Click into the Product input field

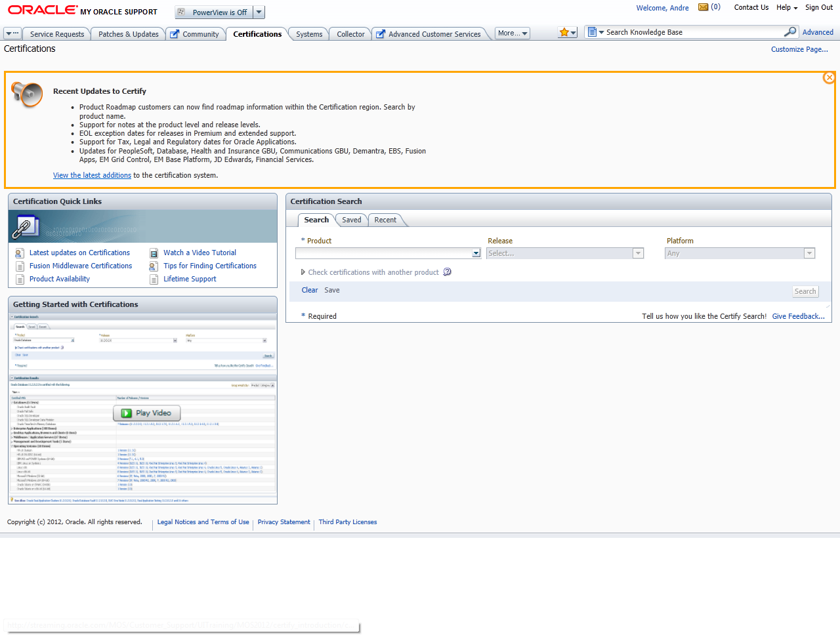coord(383,253)
